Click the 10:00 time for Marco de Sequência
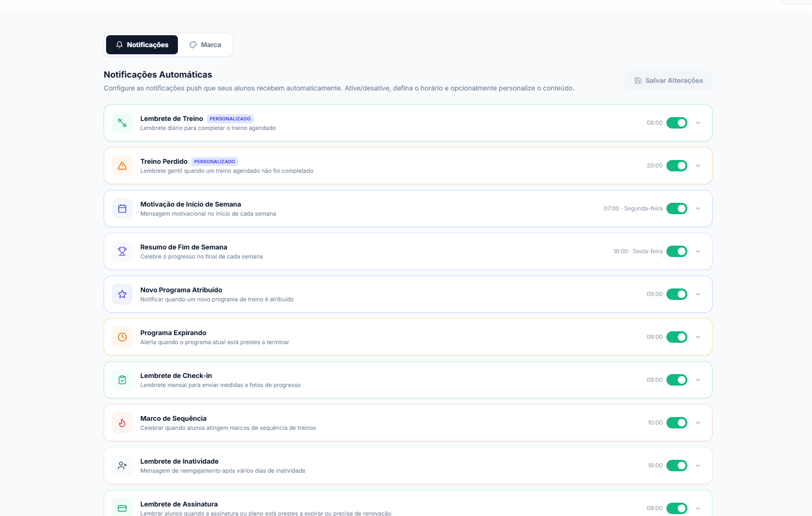The width and height of the screenshot is (812, 516). coord(655,423)
